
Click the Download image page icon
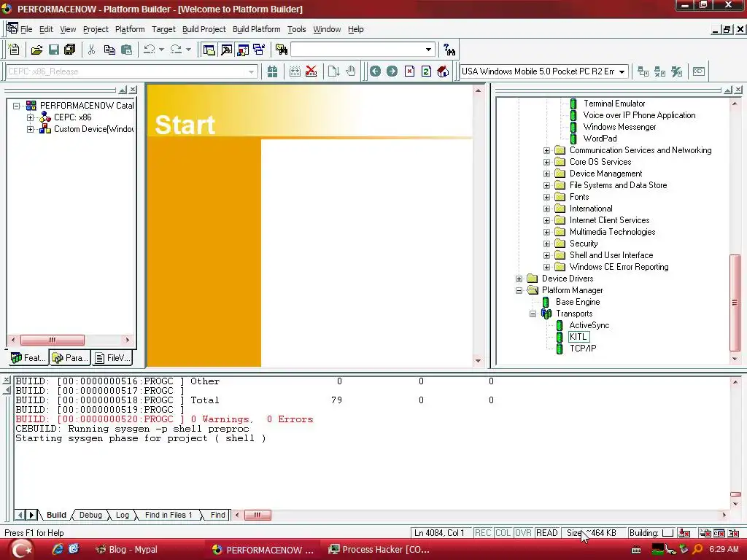tap(333, 71)
